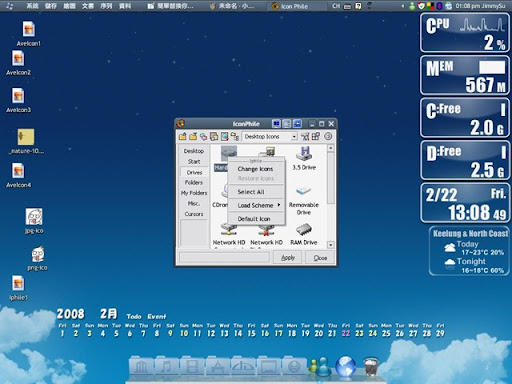
Task: Click the down arrow of IconPhile's scrollbar
Action: (330, 245)
